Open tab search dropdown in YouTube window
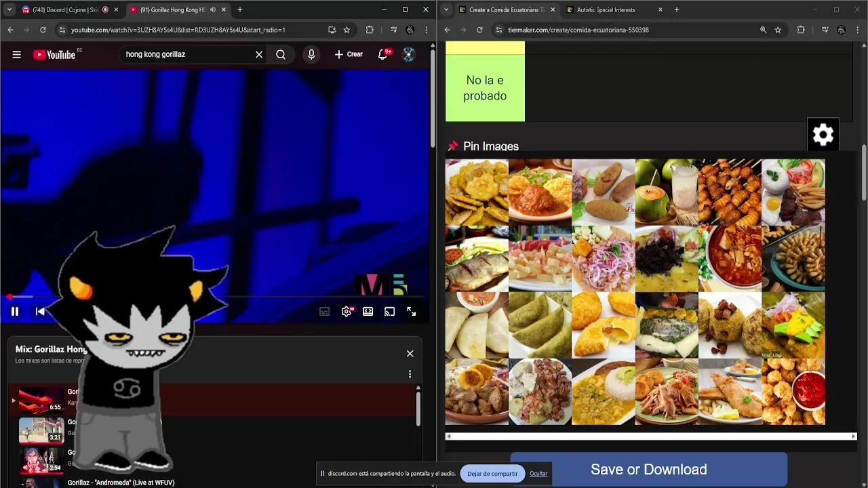The height and width of the screenshot is (488, 868). (9, 9)
